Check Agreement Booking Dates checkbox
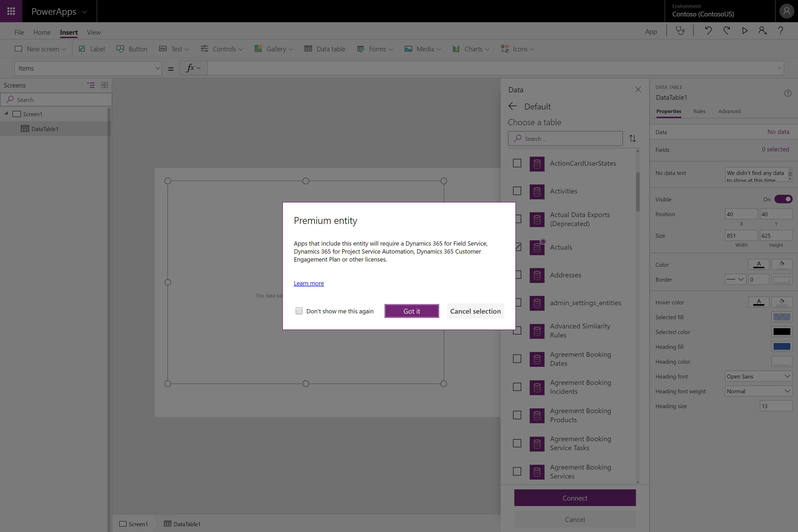The image size is (798, 532). [x=517, y=359]
